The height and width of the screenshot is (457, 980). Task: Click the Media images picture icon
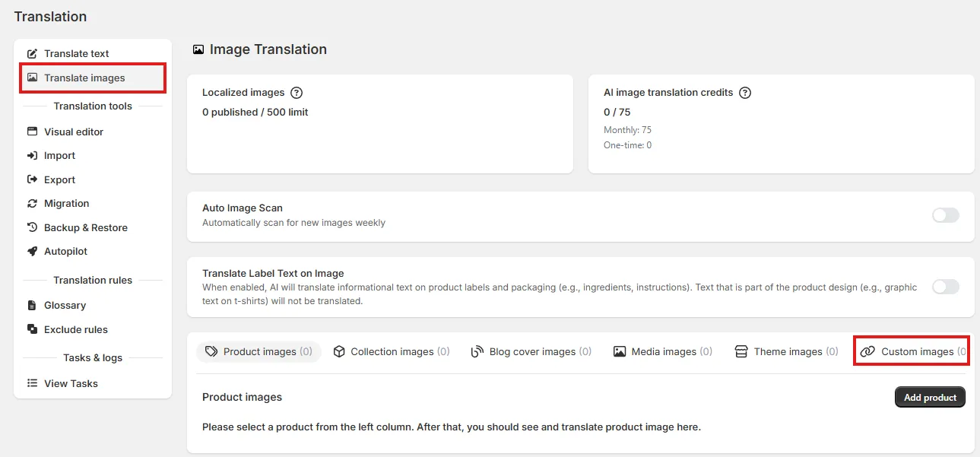pyautogui.click(x=620, y=351)
